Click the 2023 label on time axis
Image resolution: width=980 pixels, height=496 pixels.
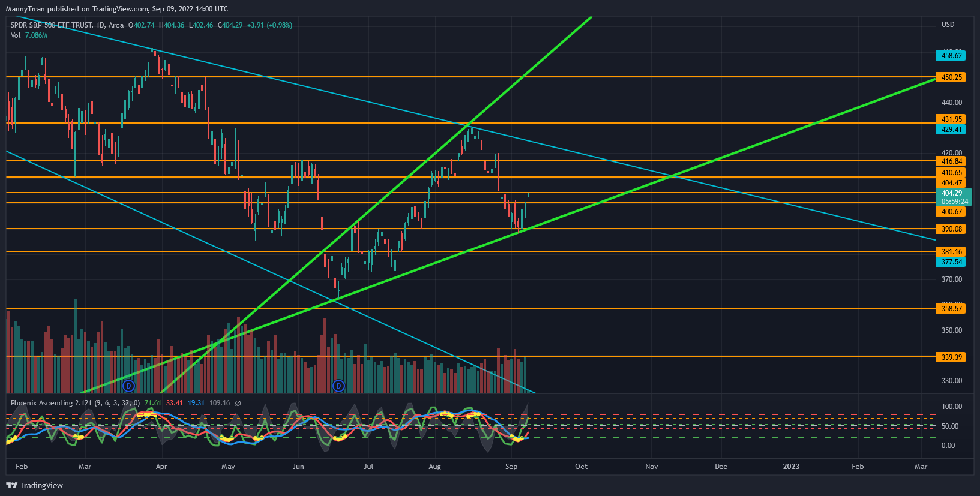(x=791, y=467)
